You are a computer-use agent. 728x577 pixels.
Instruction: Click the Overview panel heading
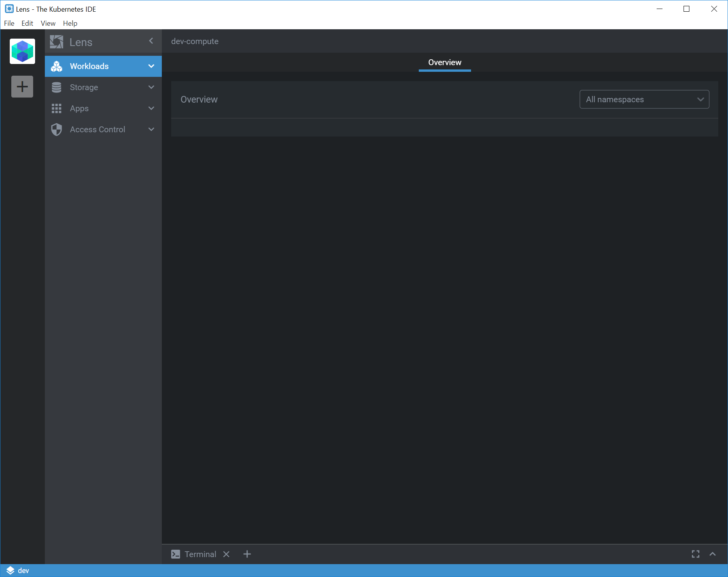199,99
